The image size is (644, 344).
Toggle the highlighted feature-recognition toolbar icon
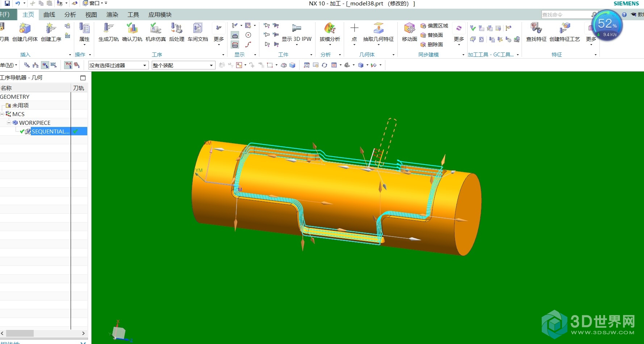point(68,65)
